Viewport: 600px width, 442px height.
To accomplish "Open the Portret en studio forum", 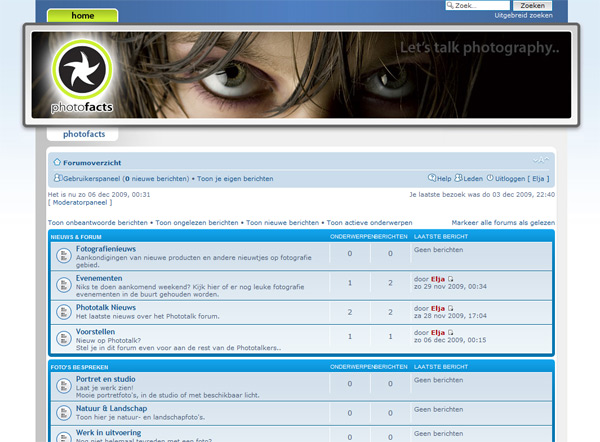I will point(106,379).
